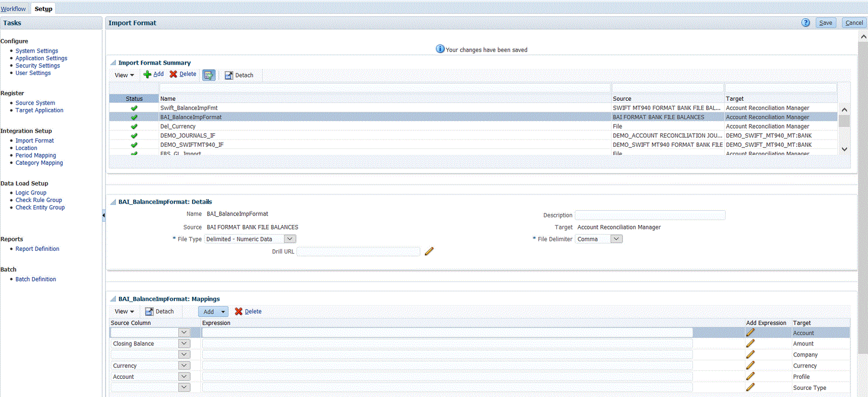Open Period Mapping link
This screenshot has width=868, height=397.
[36, 156]
